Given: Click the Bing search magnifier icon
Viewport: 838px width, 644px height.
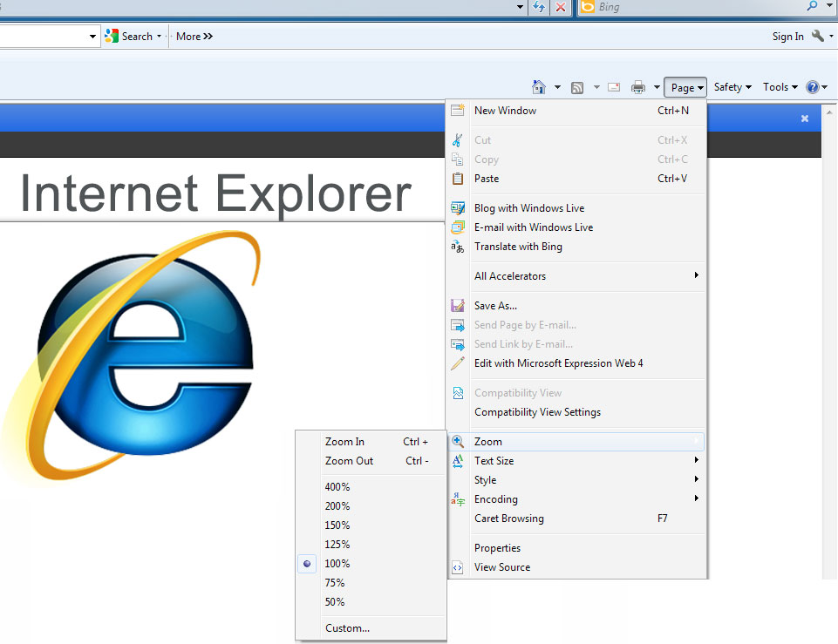Looking at the screenshot, I should pyautogui.click(x=813, y=6).
